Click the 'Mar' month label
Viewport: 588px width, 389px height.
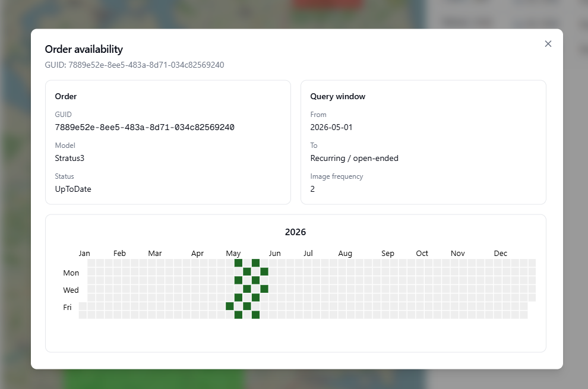tap(154, 254)
